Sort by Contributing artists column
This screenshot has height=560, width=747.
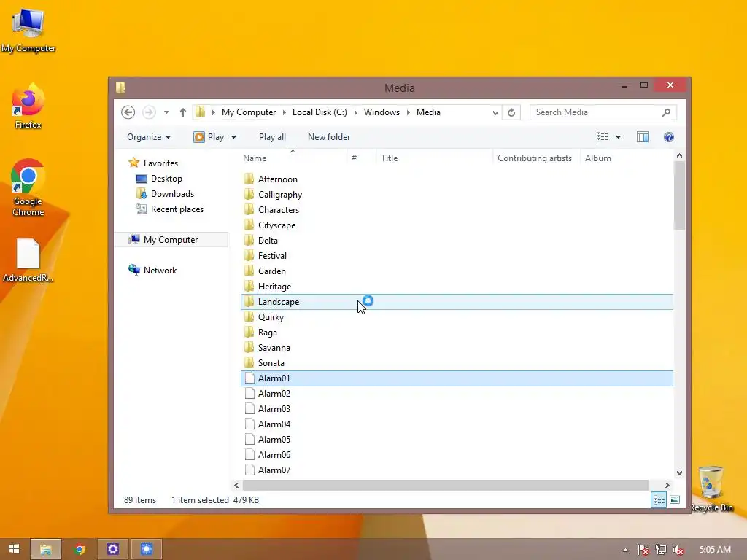[536, 158]
